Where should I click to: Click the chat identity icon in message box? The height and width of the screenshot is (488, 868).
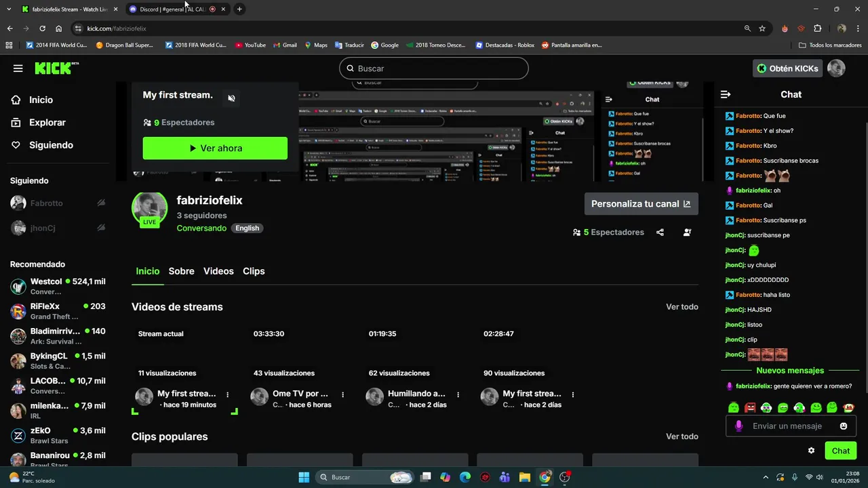tap(738, 426)
